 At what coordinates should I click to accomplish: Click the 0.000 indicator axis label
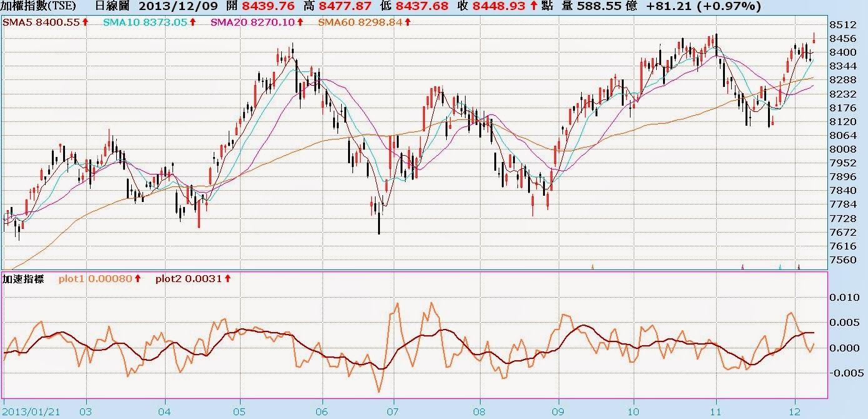click(x=846, y=348)
